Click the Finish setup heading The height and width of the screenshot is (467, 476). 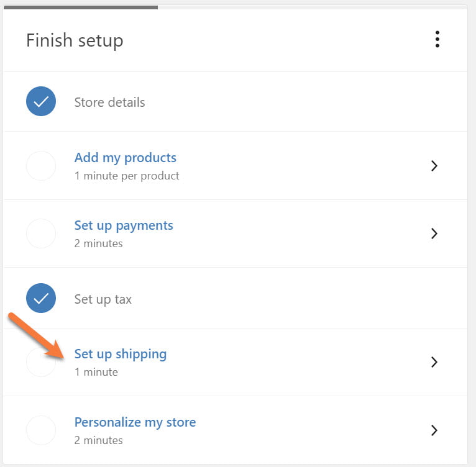[75, 41]
